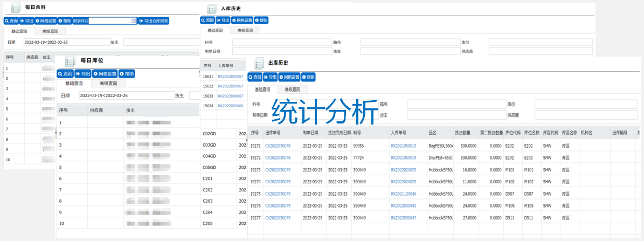Click the 供应商 field in 入库历史 window
The width and height of the screenshot is (644, 241).
point(541,51)
